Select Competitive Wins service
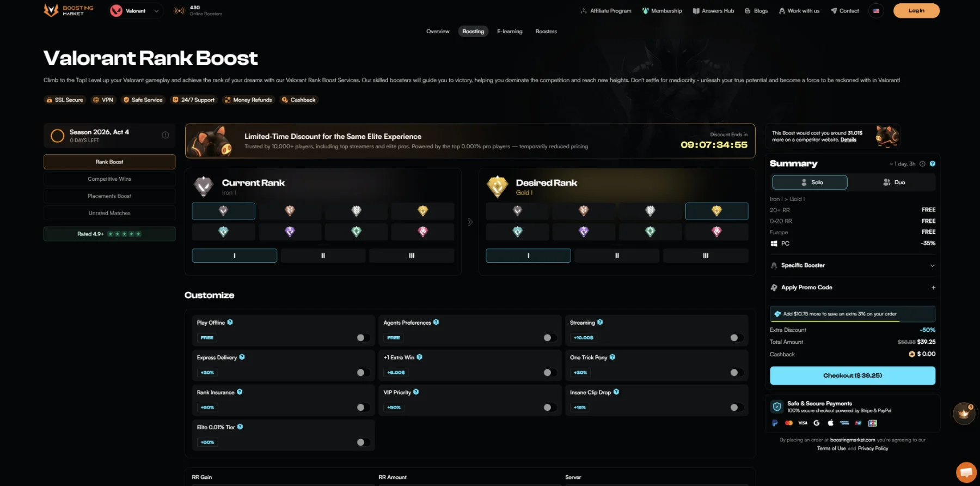Image resolution: width=980 pixels, height=486 pixels. (x=109, y=179)
